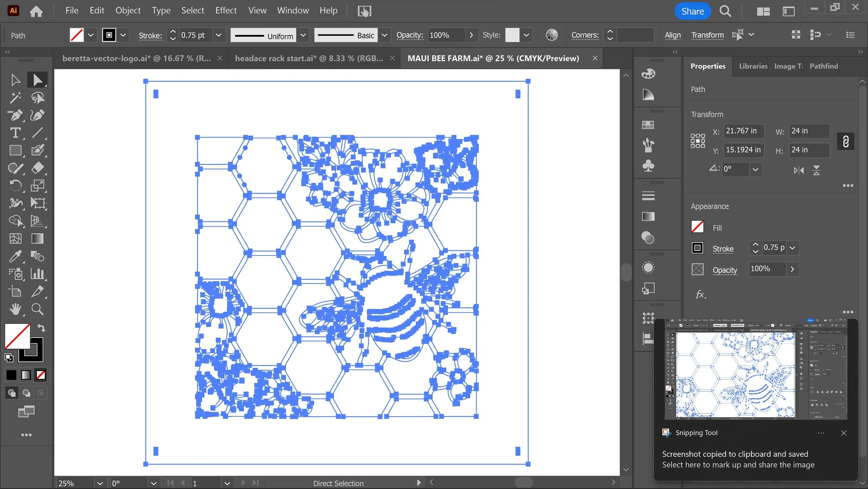The width and height of the screenshot is (868, 489).
Task: Open stroke color dropdown in control bar
Action: click(x=123, y=35)
